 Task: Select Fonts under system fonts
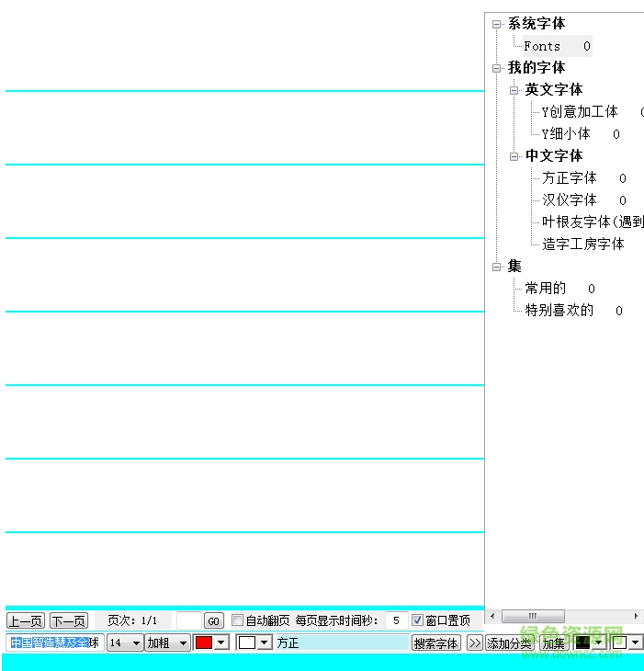[x=542, y=46]
